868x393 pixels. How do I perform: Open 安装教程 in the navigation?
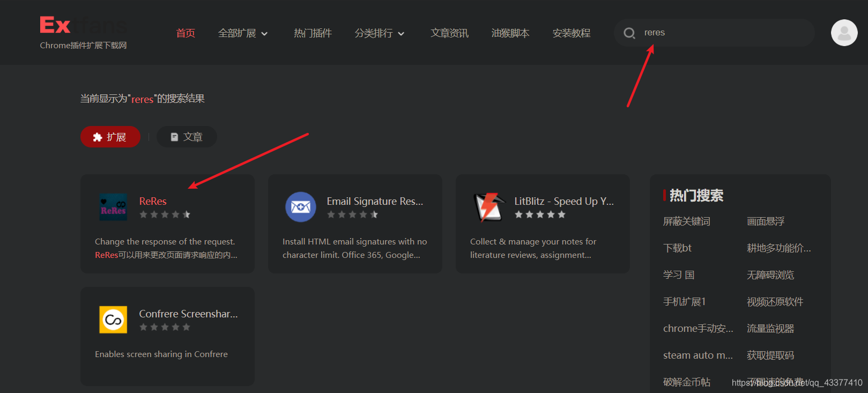click(572, 33)
